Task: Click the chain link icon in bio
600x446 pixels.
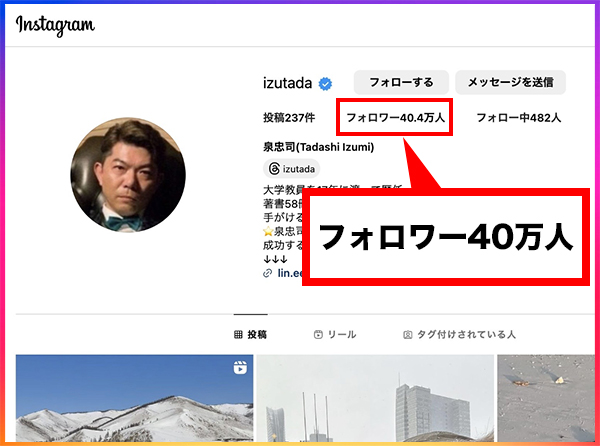Action: [267, 272]
